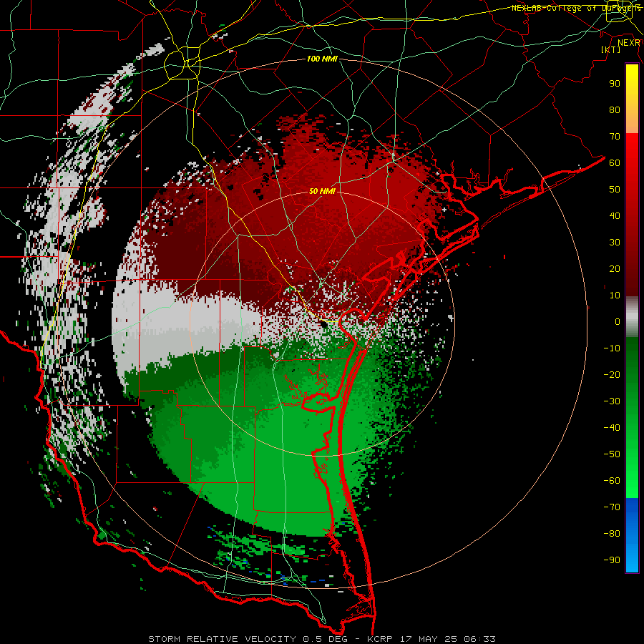Click the blue segment of the color bar
Image resolution: width=644 pixels, height=644 pixels.
pyautogui.click(x=632, y=535)
